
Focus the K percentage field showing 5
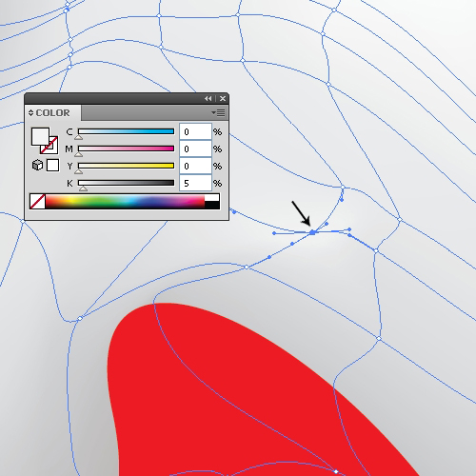pos(195,183)
